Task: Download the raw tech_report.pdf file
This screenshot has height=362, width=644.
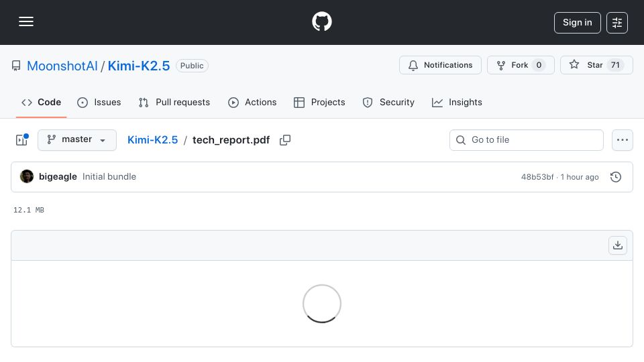Action: [617, 245]
